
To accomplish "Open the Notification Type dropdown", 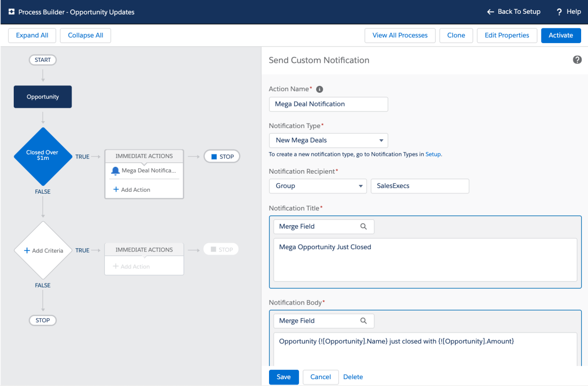I will tap(328, 140).
